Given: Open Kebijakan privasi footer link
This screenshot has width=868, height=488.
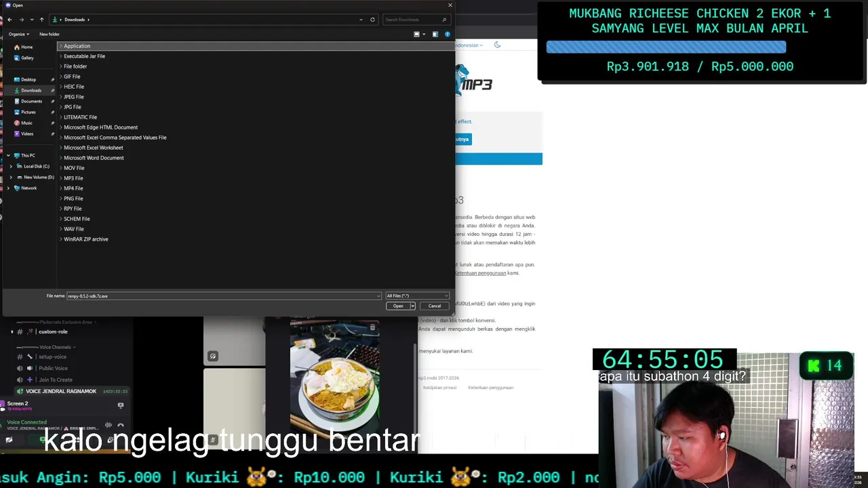Looking at the screenshot, I should (x=439, y=388).
